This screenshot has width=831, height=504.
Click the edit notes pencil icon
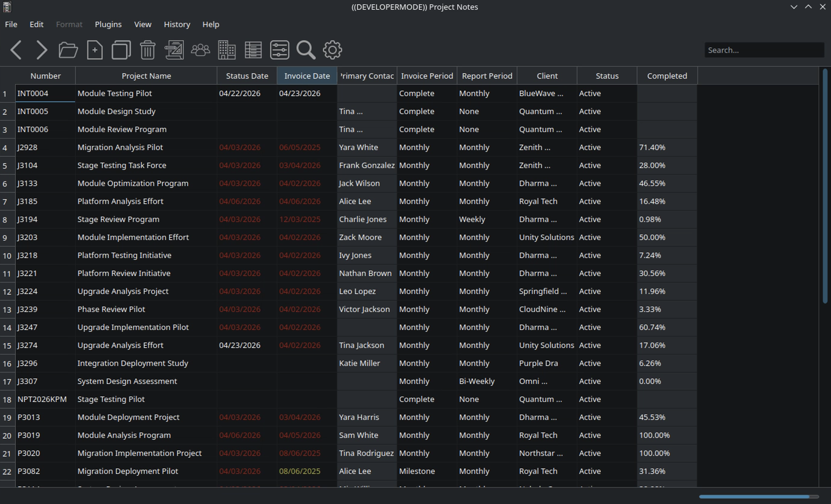(174, 50)
